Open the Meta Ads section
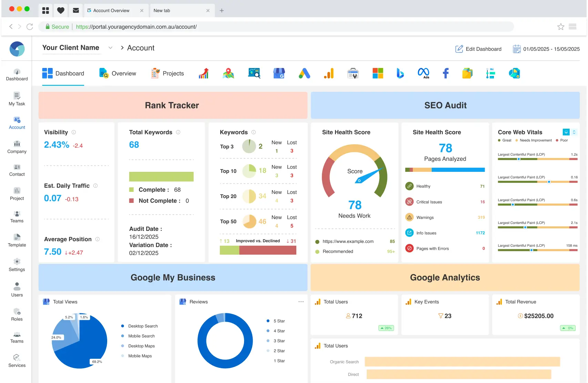The image size is (588, 383). point(424,73)
